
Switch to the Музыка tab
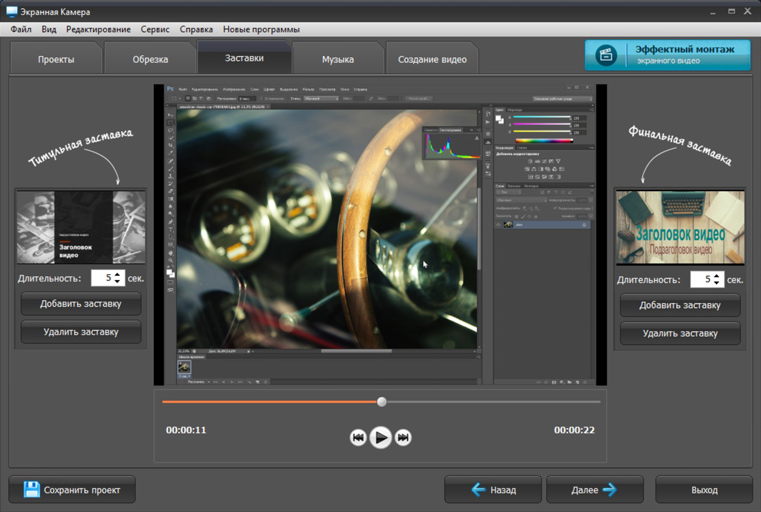338,59
